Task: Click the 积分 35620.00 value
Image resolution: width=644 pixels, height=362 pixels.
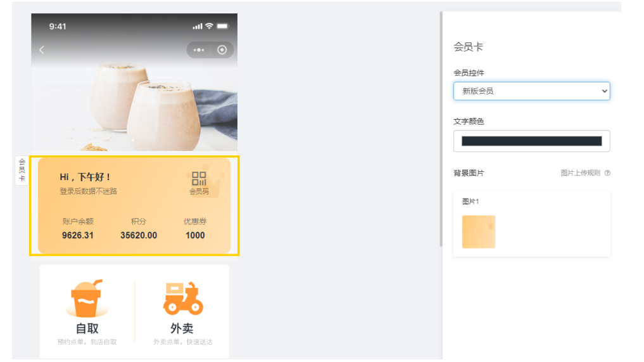Action: pyautogui.click(x=139, y=235)
